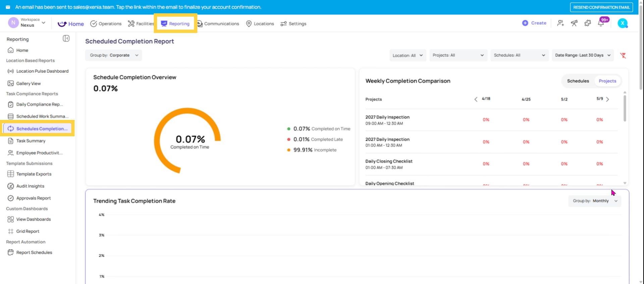
Task: Switch weekly comparison to Projects
Action: [607, 81]
